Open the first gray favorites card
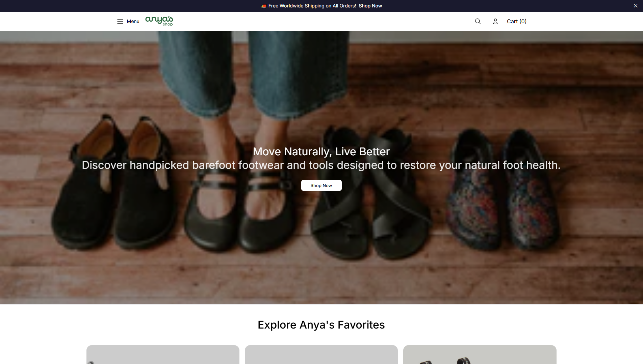The width and height of the screenshot is (643, 364). click(163, 355)
